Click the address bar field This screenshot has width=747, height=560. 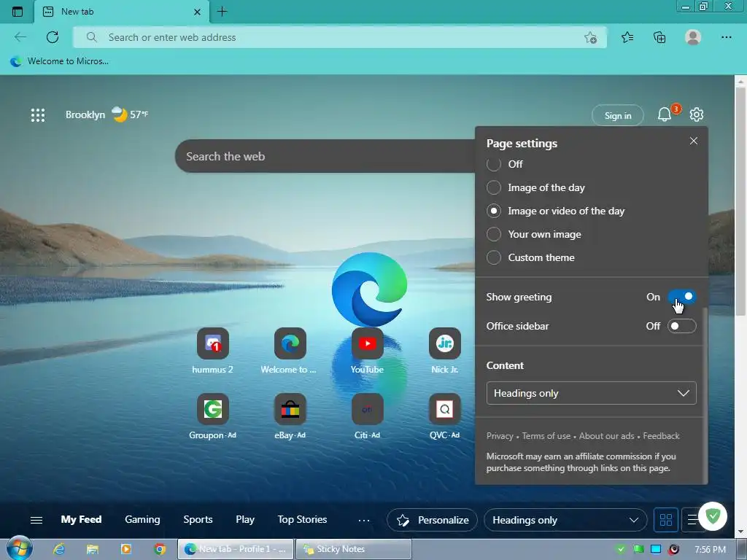click(340, 37)
